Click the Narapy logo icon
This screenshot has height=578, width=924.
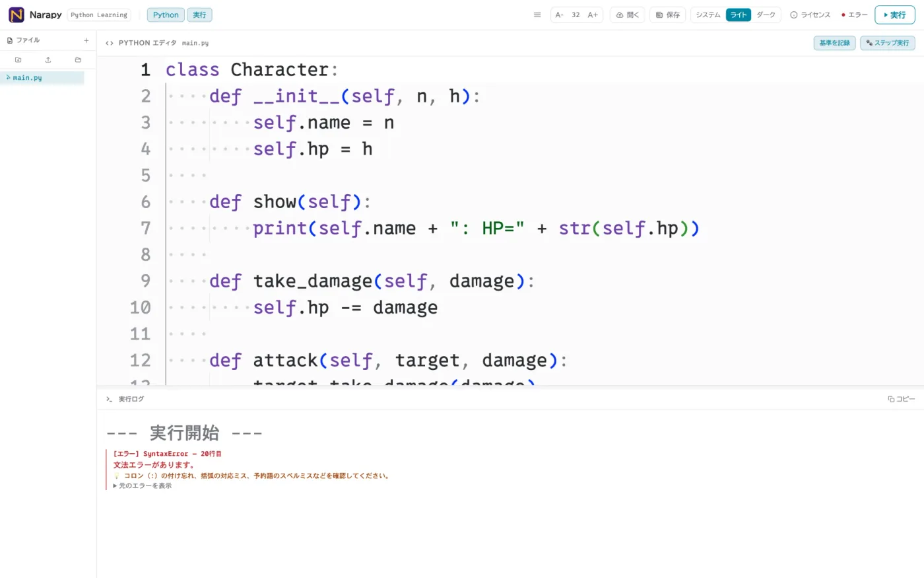[x=16, y=15]
